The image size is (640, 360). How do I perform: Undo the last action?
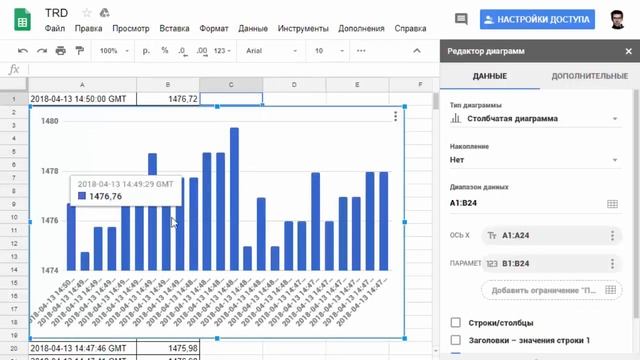click(23, 51)
